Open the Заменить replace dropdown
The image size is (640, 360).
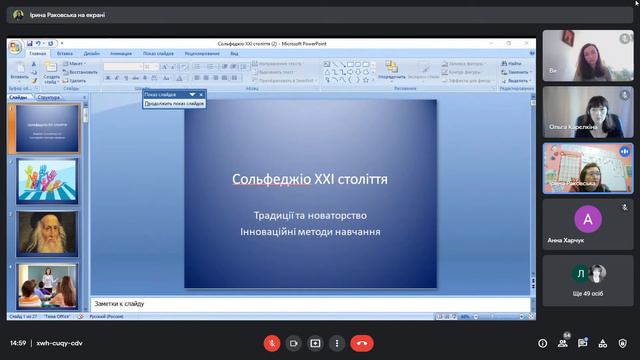517,72
